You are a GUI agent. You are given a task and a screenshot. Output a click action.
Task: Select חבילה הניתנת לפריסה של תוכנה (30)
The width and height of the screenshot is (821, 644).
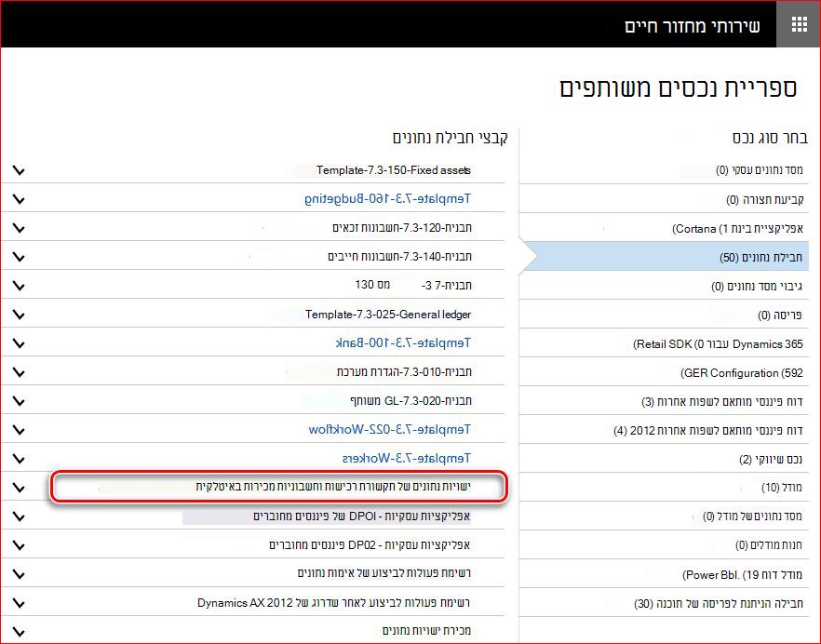click(718, 603)
